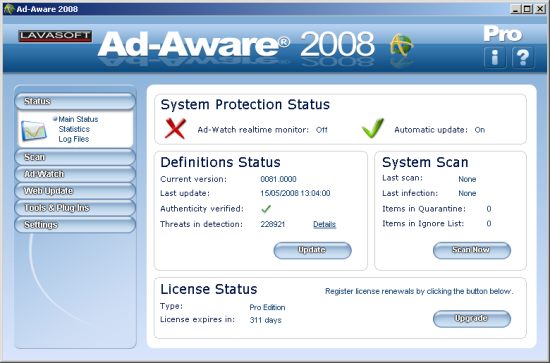Select Statistics in sidebar
The width and height of the screenshot is (550, 363).
[74, 129]
